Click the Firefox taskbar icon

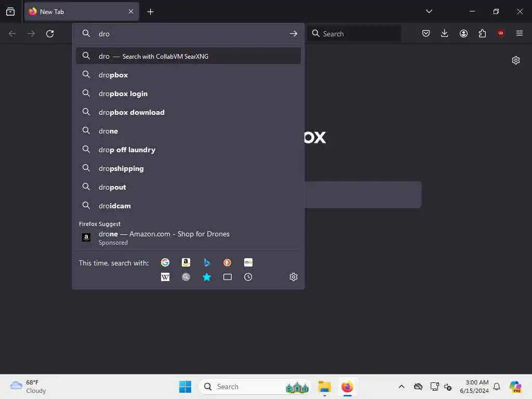[348, 387]
